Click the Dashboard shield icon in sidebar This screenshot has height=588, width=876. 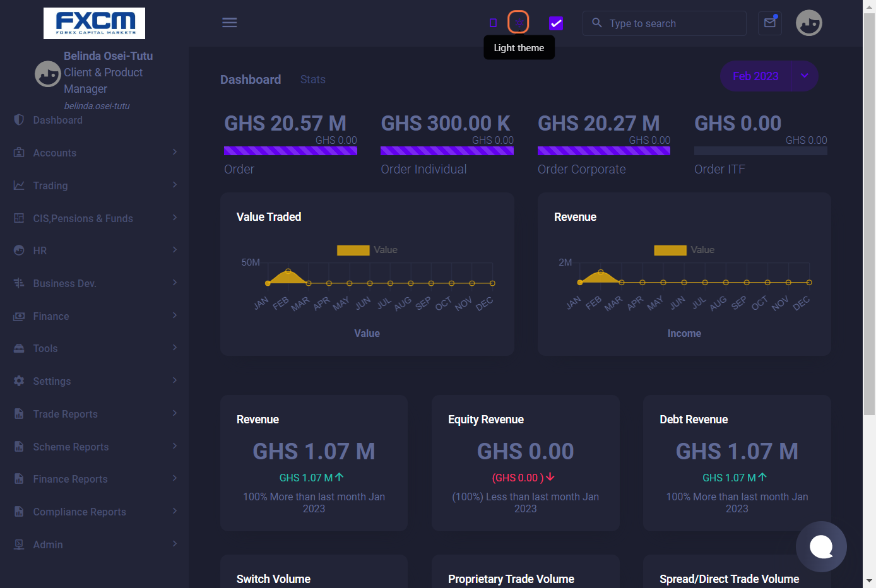tap(19, 120)
